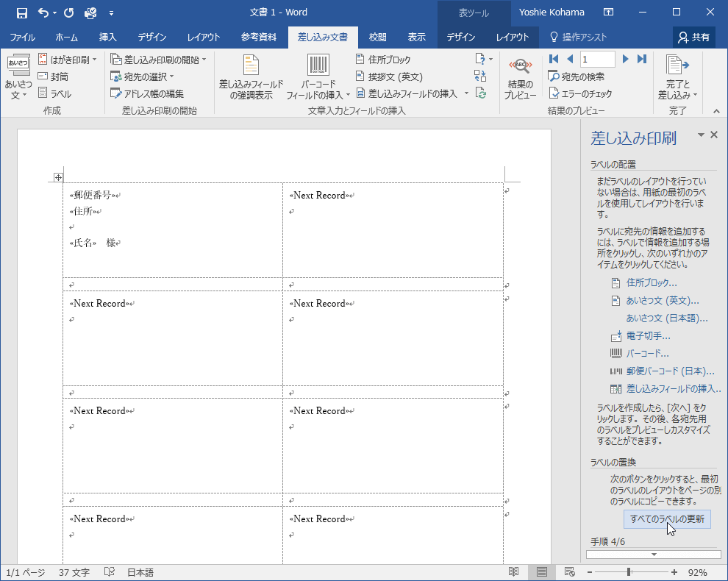The width and height of the screenshot is (728, 581).
Task: Click the 差し込みフィールドの挿入... pane link
Action: tap(673, 389)
